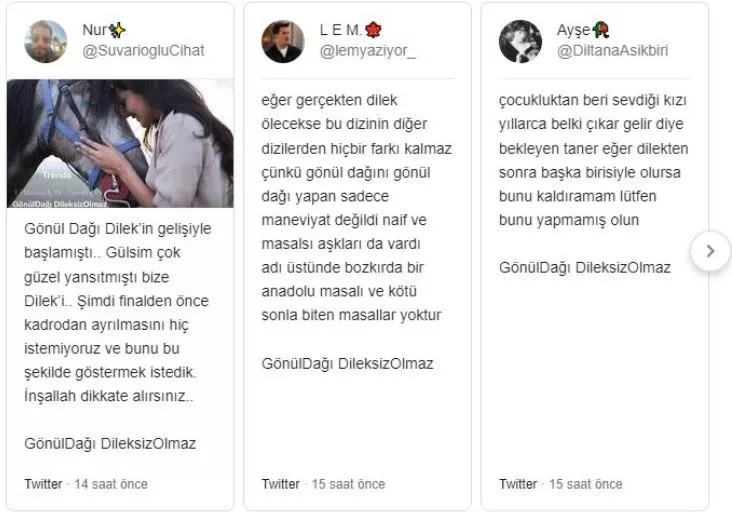
Task: Open the horse and woman tweet image
Action: point(120,143)
